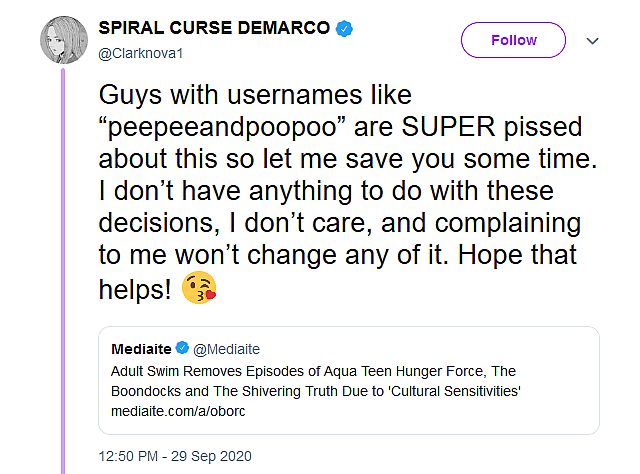
Task: Click the blue verified badge beside SPIRAL CURSE DEMARCO
Action: pos(343,30)
